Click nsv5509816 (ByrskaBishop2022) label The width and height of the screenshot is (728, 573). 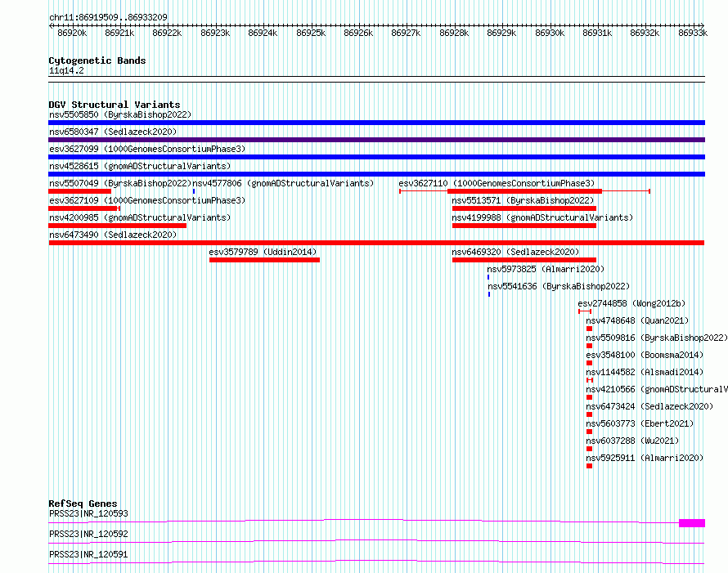657,338
